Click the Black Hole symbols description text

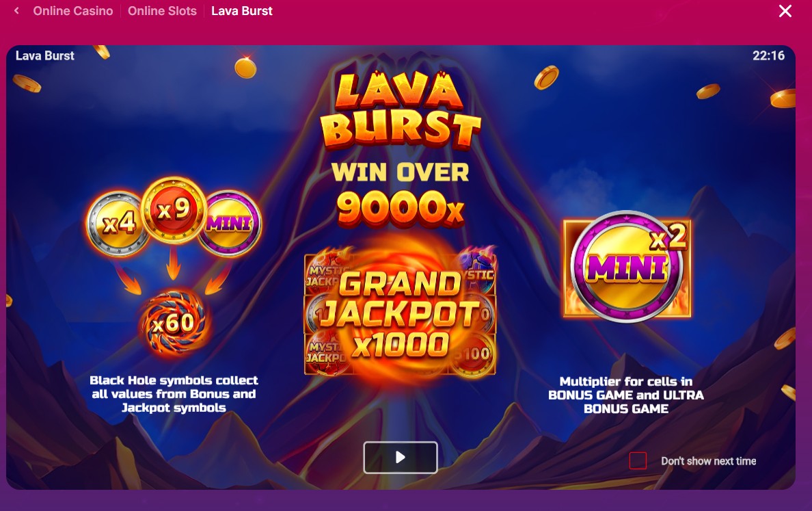coord(174,394)
